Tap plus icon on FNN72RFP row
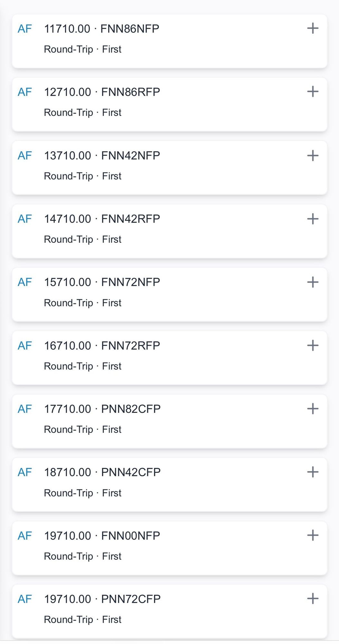The image size is (339, 644). [313, 346]
